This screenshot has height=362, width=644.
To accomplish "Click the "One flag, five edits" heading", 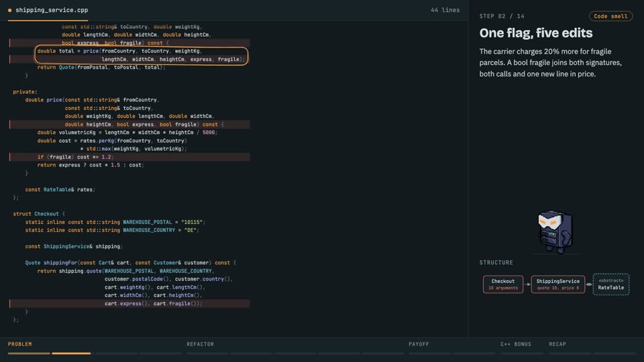I will point(536,33).
